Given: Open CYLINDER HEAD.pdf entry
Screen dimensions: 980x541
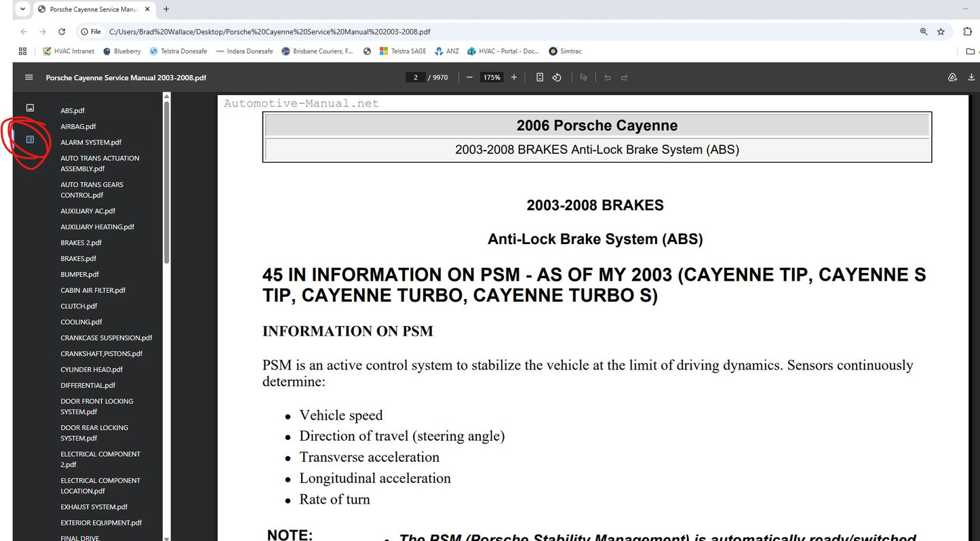Looking at the screenshot, I should [x=92, y=369].
